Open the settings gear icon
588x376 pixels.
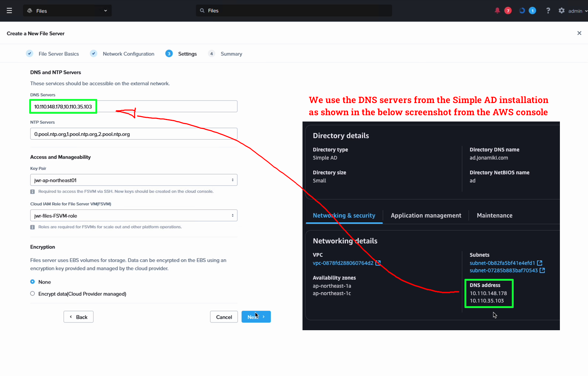click(561, 11)
